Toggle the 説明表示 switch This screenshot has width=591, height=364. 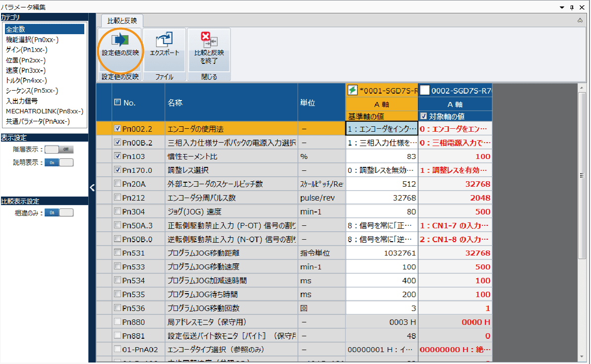(x=59, y=162)
